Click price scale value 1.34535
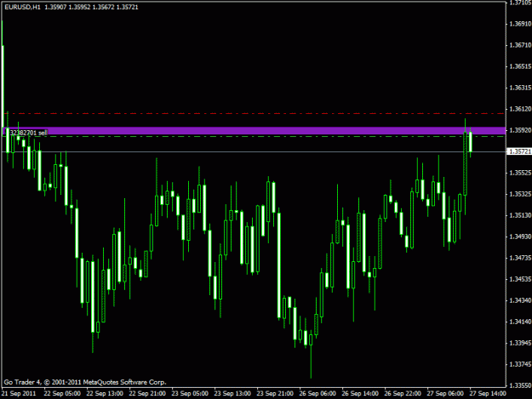Viewport: 532px width, 399px height. click(x=520, y=279)
